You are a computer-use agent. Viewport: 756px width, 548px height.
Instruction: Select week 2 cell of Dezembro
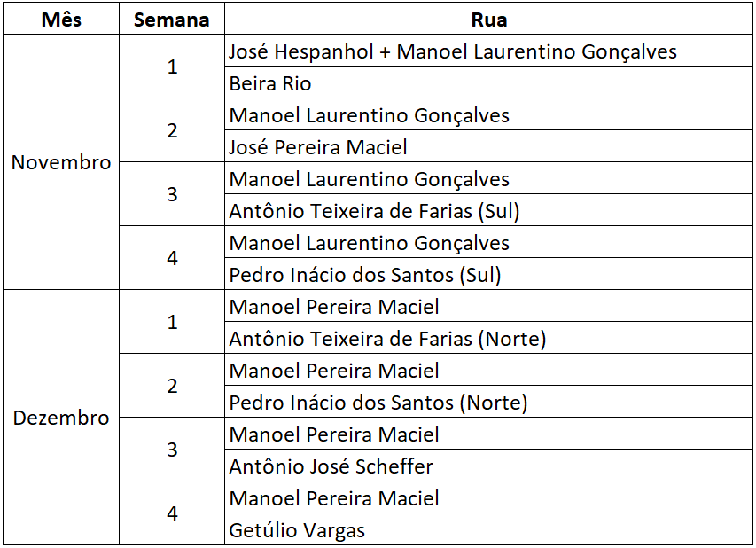[172, 386]
